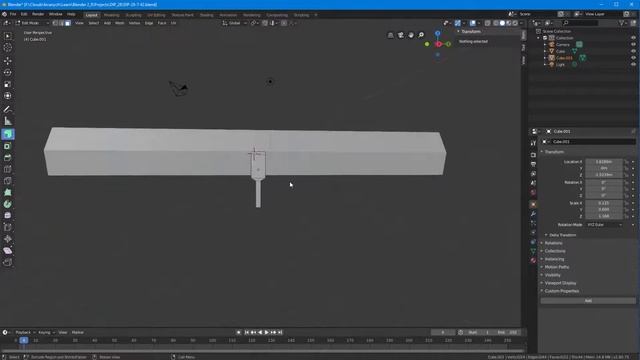The width and height of the screenshot is (640, 360).
Task: Enable face select mode
Action: pos(67,23)
